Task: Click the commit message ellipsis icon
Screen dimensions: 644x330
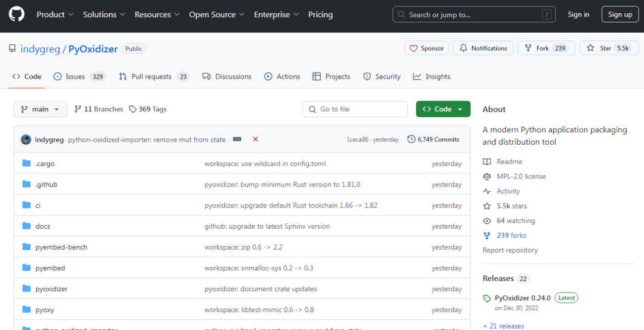Action: pos(237,139)
